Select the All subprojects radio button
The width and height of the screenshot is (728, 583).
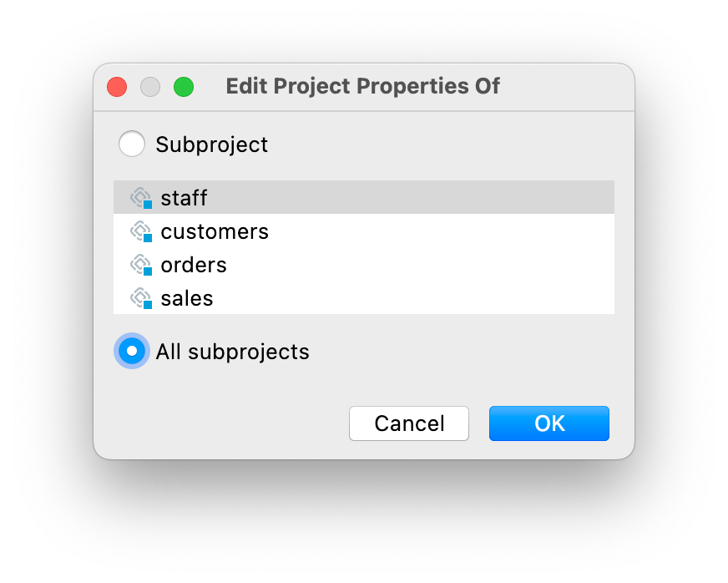131,351
